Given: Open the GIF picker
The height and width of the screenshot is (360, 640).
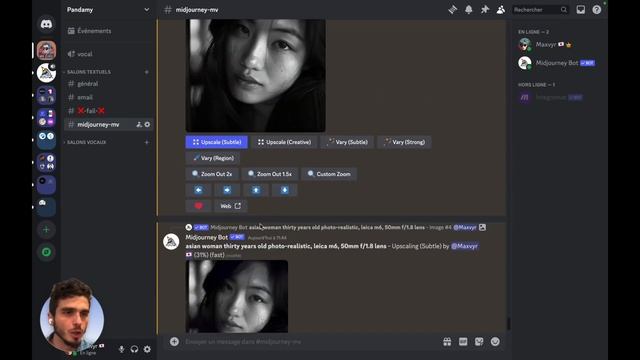Looking at the screenshot, I should 463,342.
